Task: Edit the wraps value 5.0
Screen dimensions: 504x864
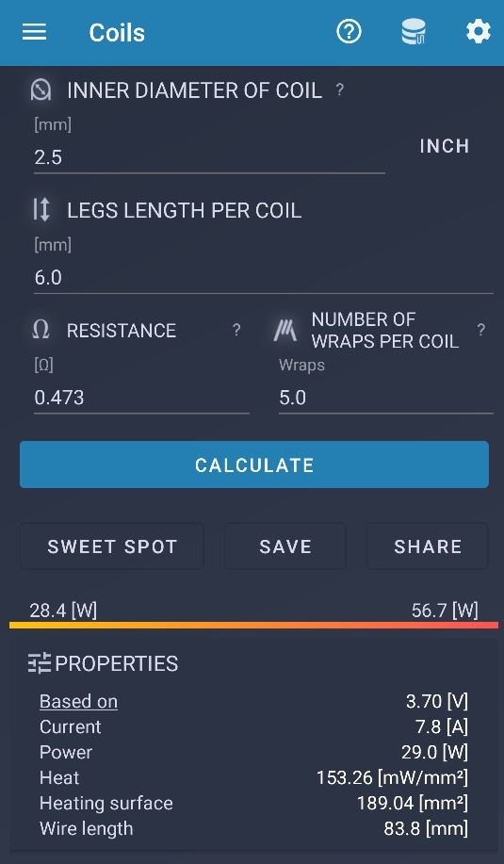Action: [x=386, y=398]
